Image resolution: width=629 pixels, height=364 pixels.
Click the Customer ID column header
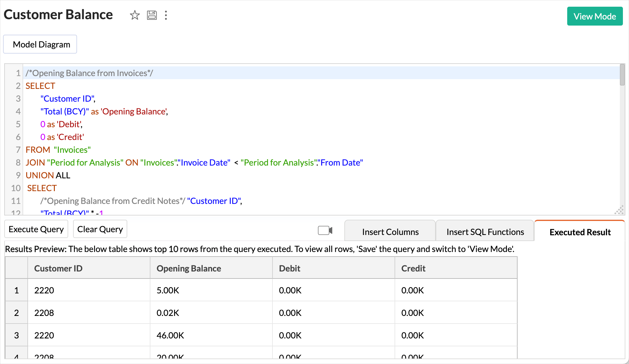[58, 268]
